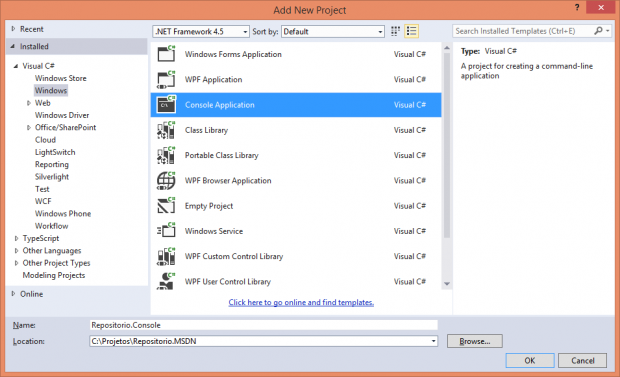620x377 pixels.
Task: Collapse the Visual C# tree node
Action: (x=16, y=66)
